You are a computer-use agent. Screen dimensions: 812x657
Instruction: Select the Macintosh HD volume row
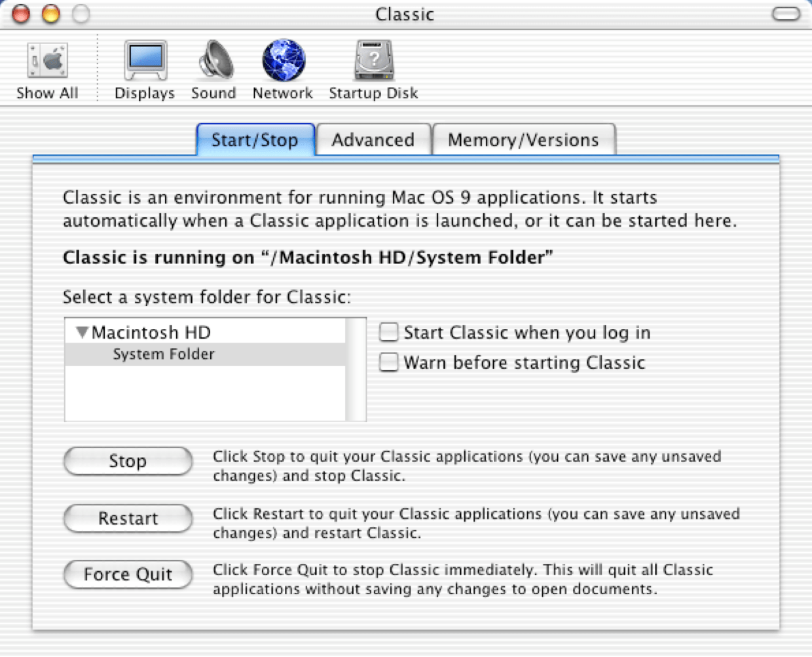[205, 332]
